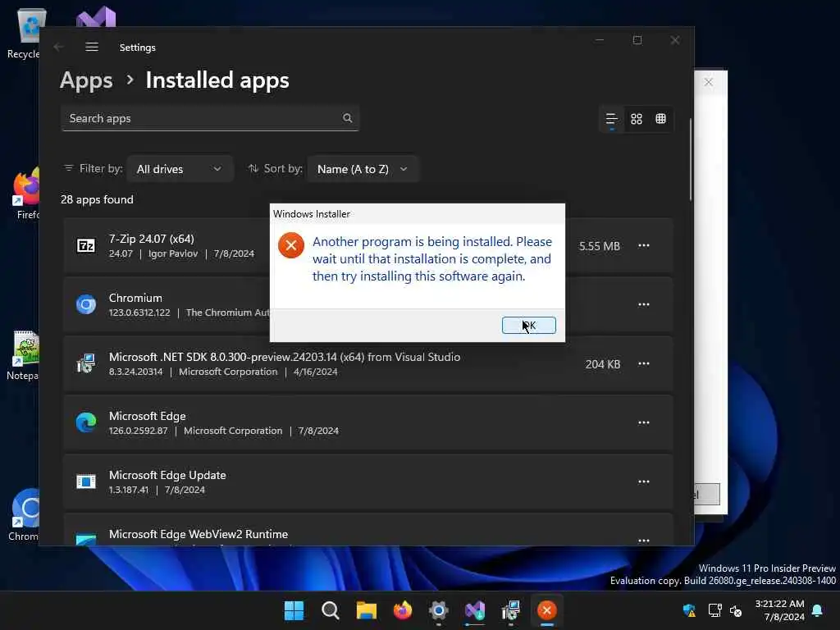Click the Microsoft Edge Update icon
This screenshot has height=630, width=840.
[x=85, y=482]
